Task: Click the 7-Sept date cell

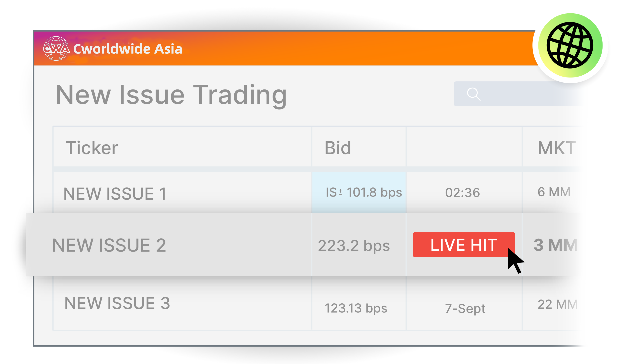Action: pos(465,309)
